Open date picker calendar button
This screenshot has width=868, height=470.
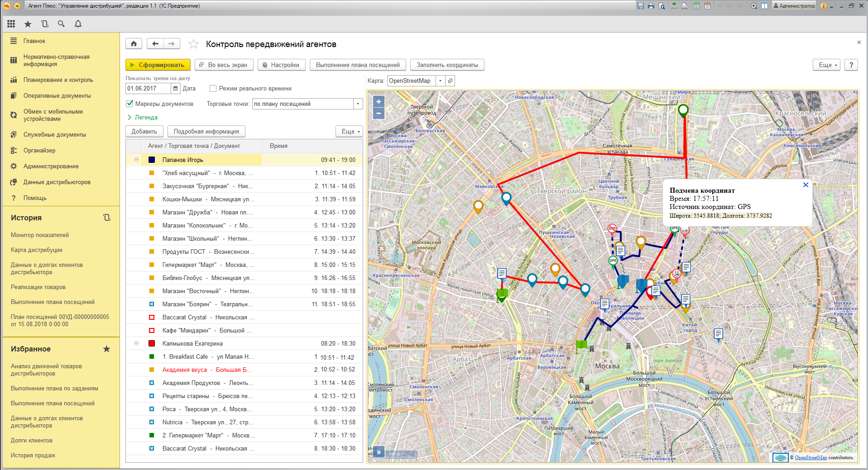176,89
